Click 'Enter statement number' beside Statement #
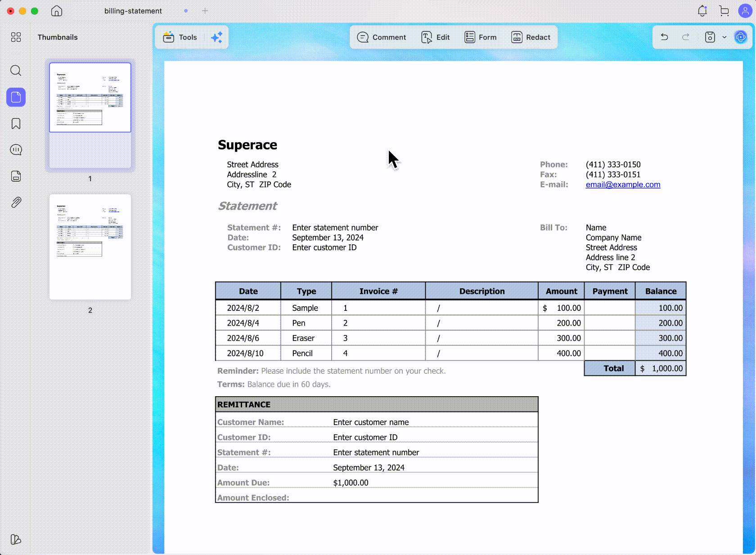 335,228
